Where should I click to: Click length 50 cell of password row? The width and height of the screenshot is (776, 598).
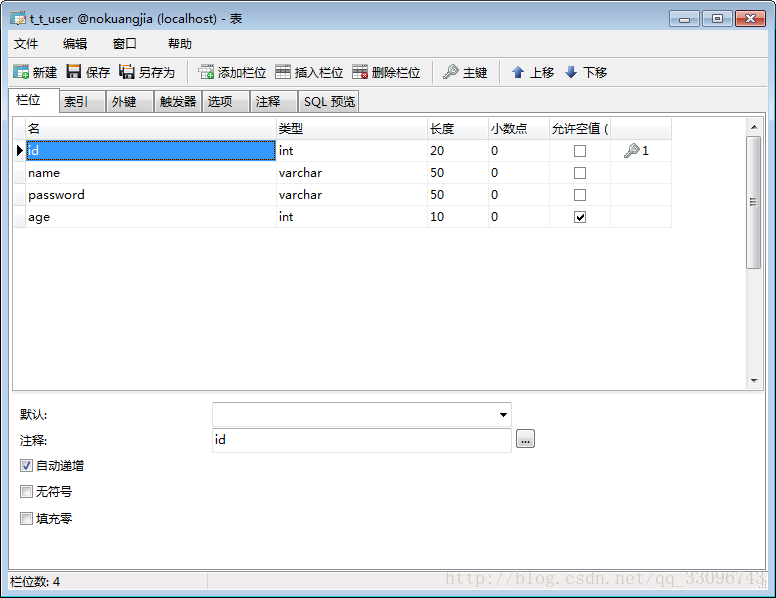(x=458, y=195)
